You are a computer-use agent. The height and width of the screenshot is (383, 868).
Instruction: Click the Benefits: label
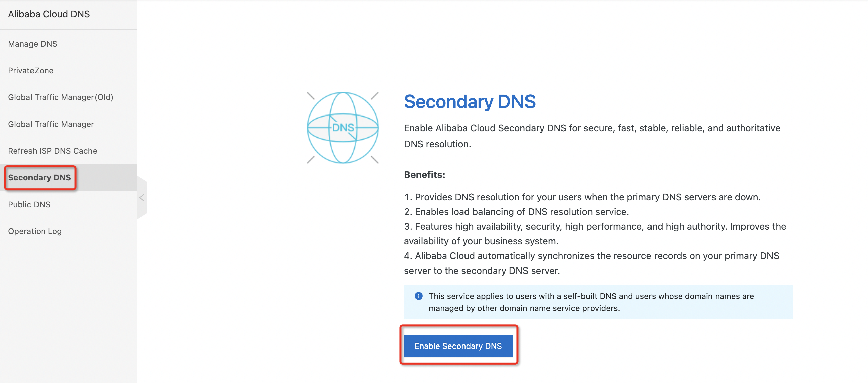pos(424,175)
